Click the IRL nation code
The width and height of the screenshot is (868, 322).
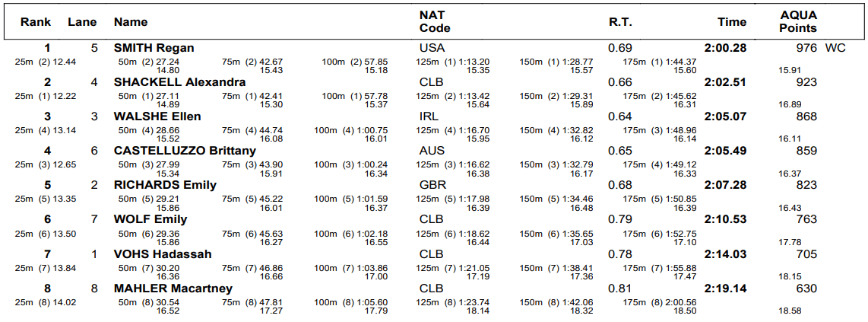coord(429,116)
